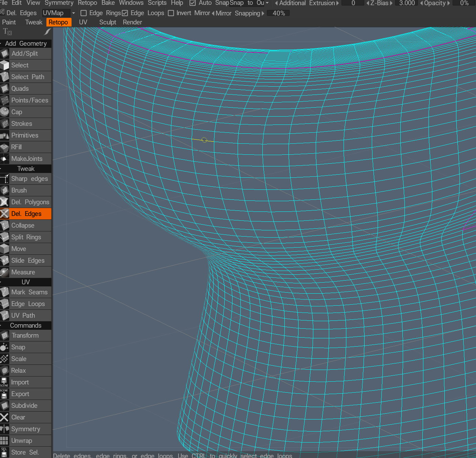
Task: Pick the Slide Edges tool icon
Action: pyautogui.click(x=4, y=261)
